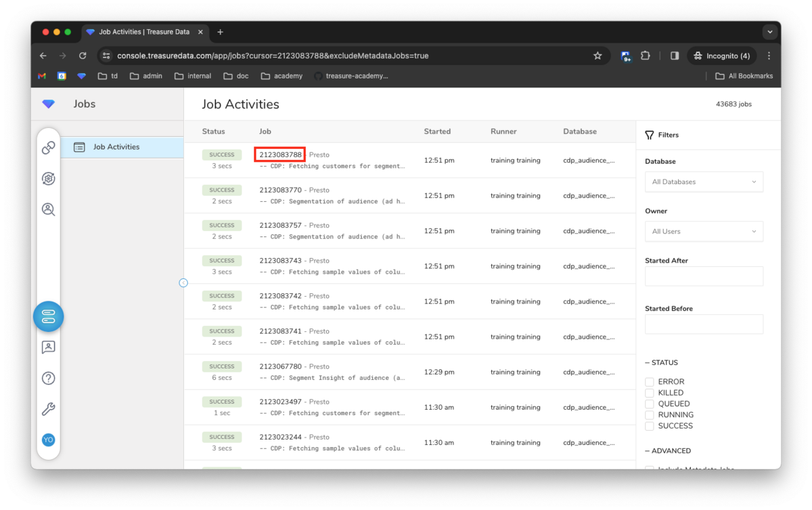The width and height of the screenshot is (812, 510).
Task: Open job 2123023244
Action: [x=280, y=437]
